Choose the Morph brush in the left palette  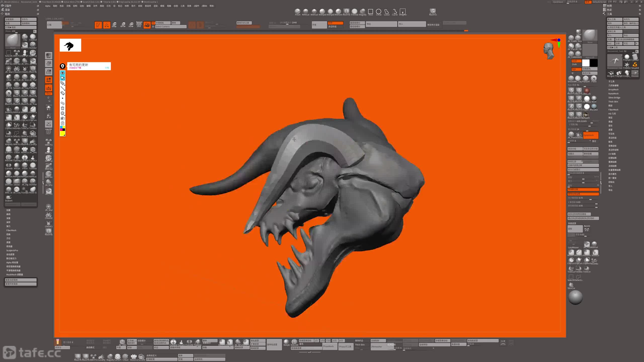pos(17,166)
